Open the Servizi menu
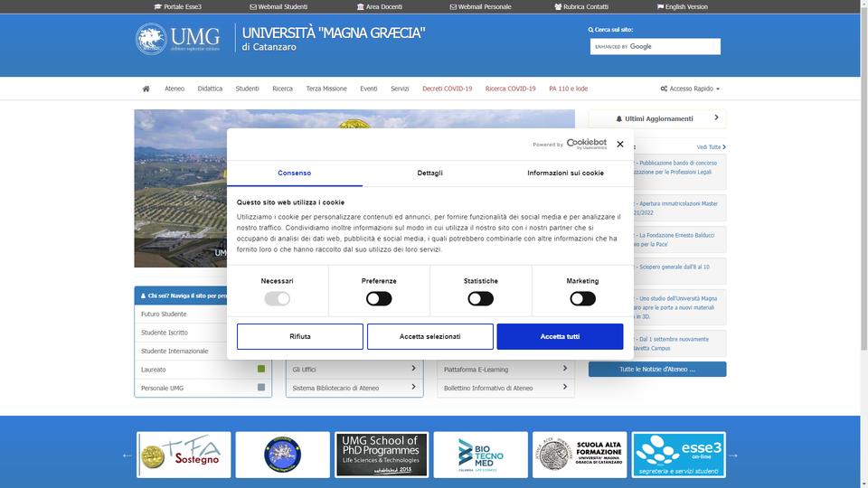This screenshot has width=868, height=488. tap(400, 89)
